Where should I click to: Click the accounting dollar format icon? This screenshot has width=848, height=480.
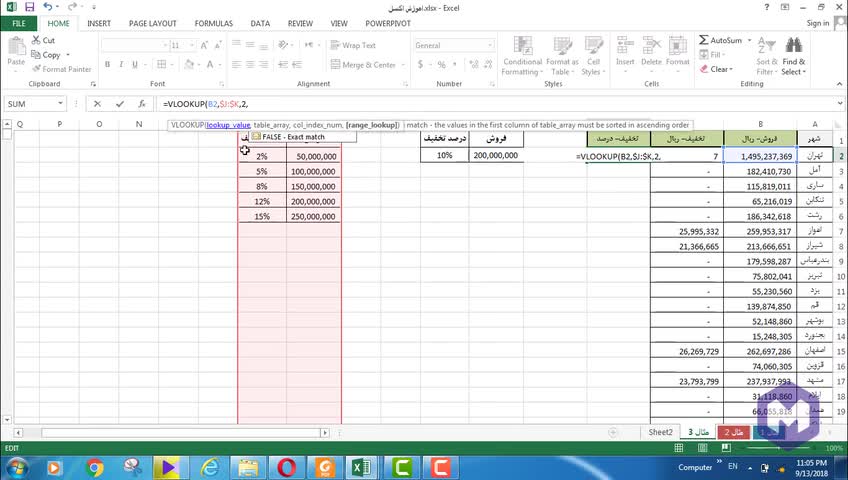(x=420, y=64)
